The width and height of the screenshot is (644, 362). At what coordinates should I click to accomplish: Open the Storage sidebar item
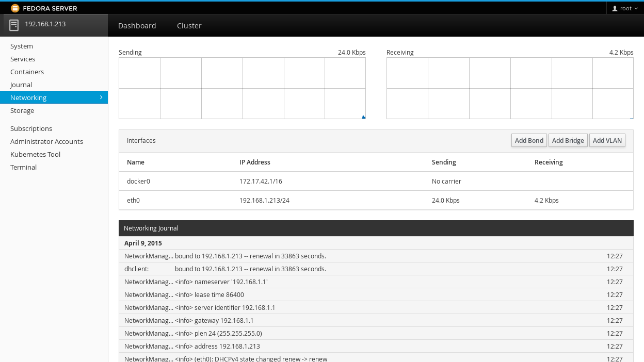[22, 110]
